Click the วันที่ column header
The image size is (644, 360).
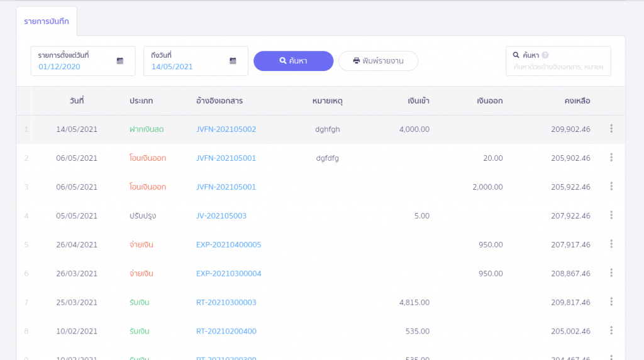click(x=77, y=101)
